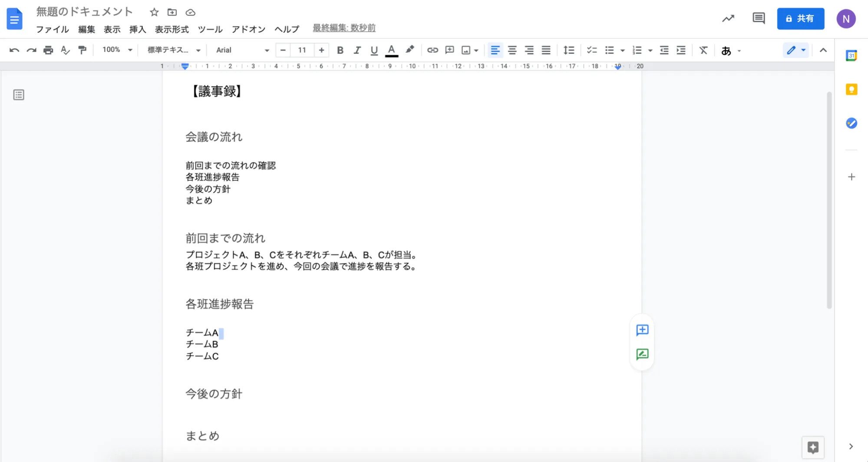Toggle bold formatting
868x462 pixels.
340,50
